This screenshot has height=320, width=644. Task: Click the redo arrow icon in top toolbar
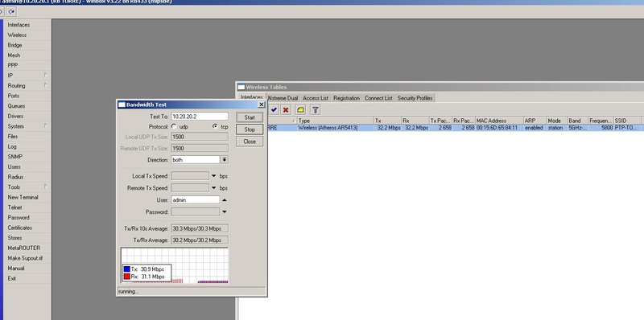pos(11,12)
